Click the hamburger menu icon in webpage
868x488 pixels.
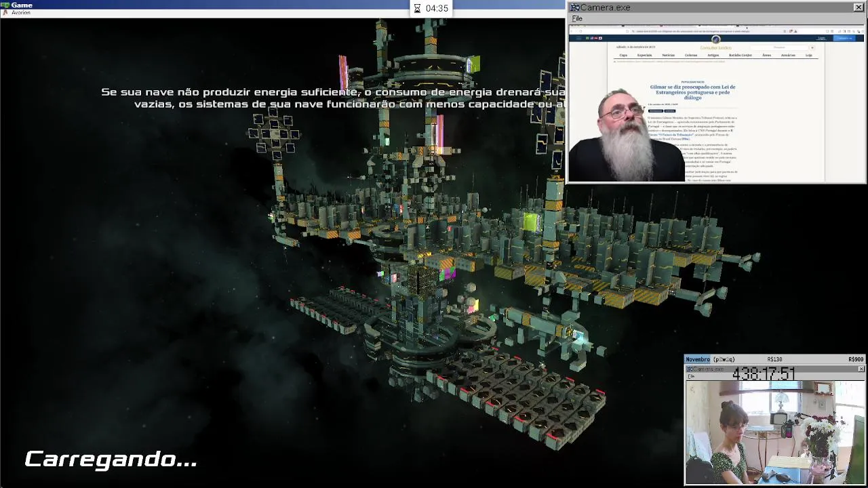(578, 38)
